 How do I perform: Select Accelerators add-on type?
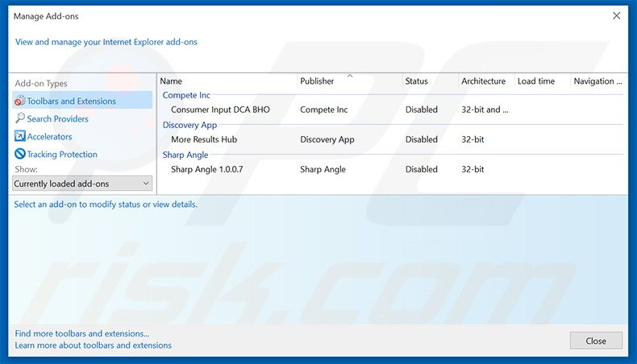point(49,136)
